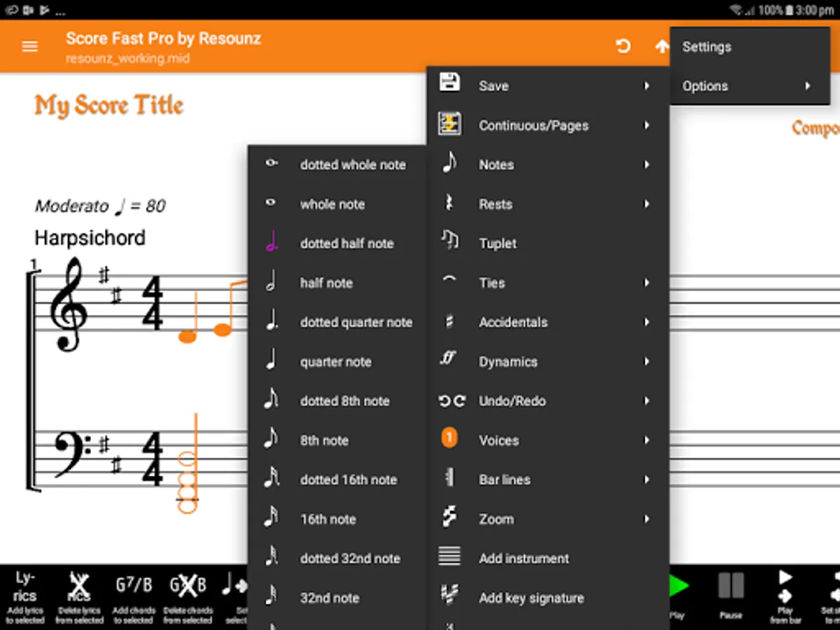The height and width of the screenshot is (630, 840).
Task: Click the orange Voices number 1 icon
Action: coord(449,439)
